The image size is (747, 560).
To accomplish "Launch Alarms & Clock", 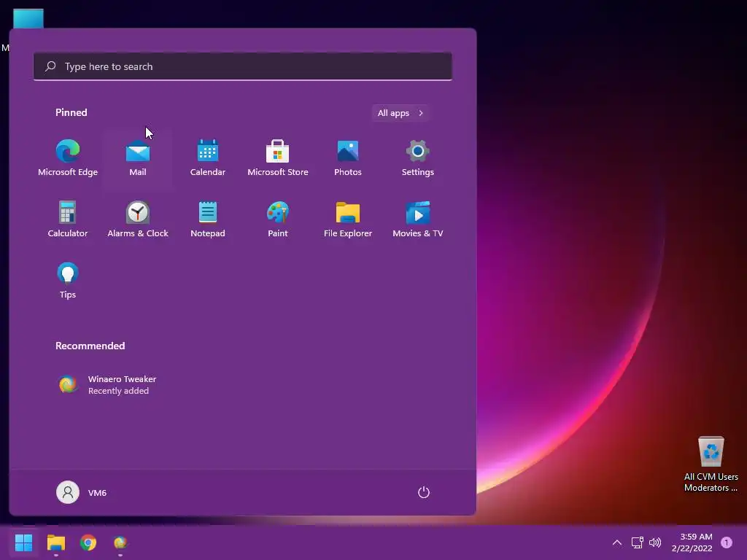I will [138, 219].
